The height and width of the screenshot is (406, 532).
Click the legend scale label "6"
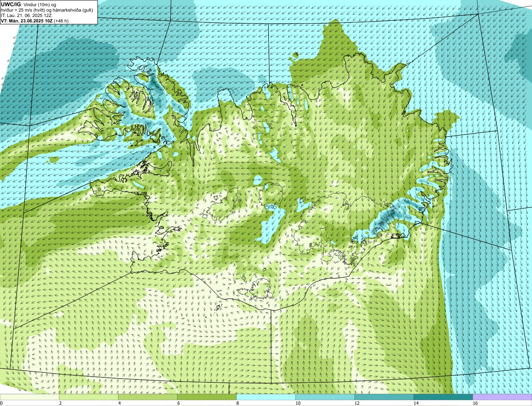pos(178,403)
